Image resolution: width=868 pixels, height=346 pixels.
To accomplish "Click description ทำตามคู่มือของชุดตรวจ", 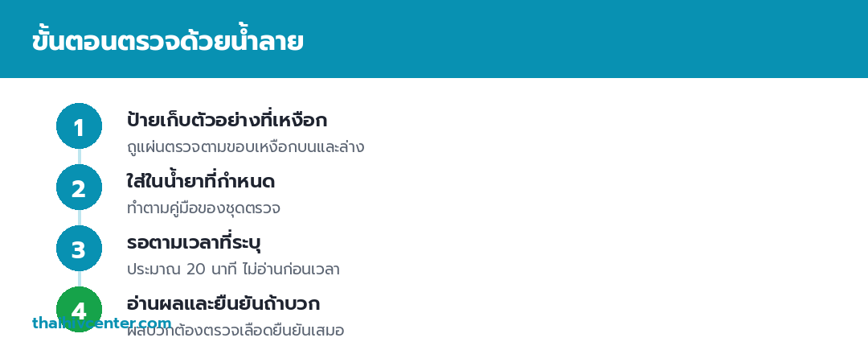I will 203,208.
